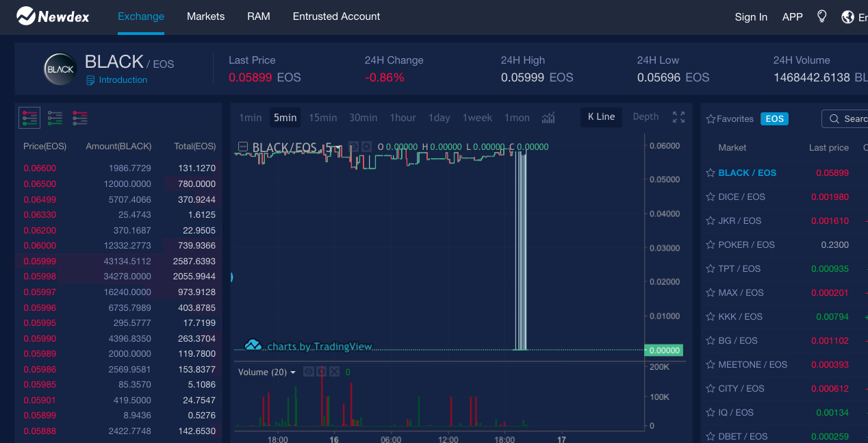Open the MEETONE / EOS market pair
868x443 pixels.
tap(752, 364)
